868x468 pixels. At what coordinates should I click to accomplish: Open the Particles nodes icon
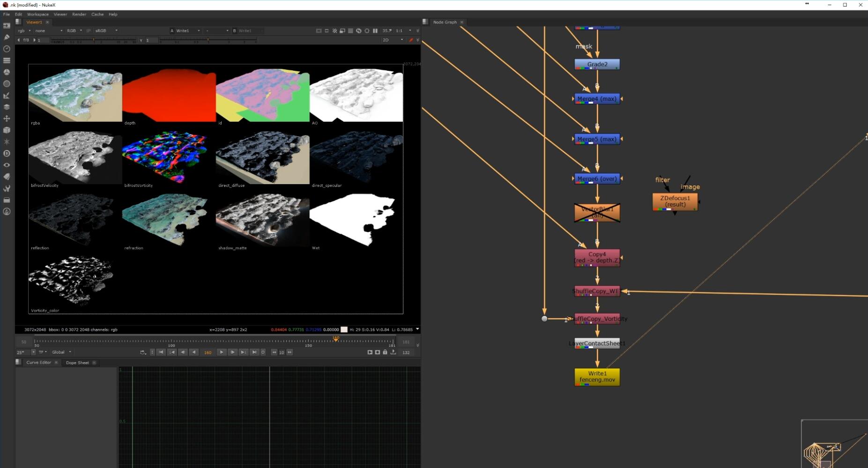click(x=7, y=141)
